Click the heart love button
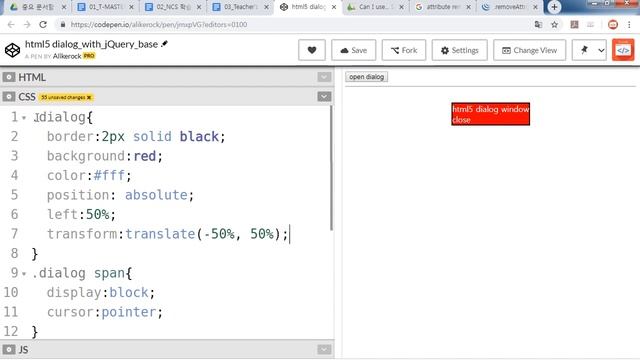 [x=312, y=50]
